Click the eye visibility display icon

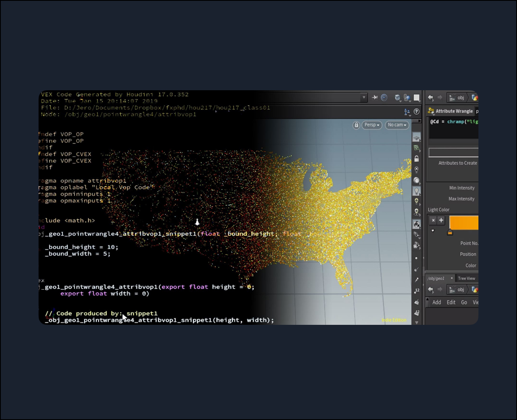click(416, 235)
